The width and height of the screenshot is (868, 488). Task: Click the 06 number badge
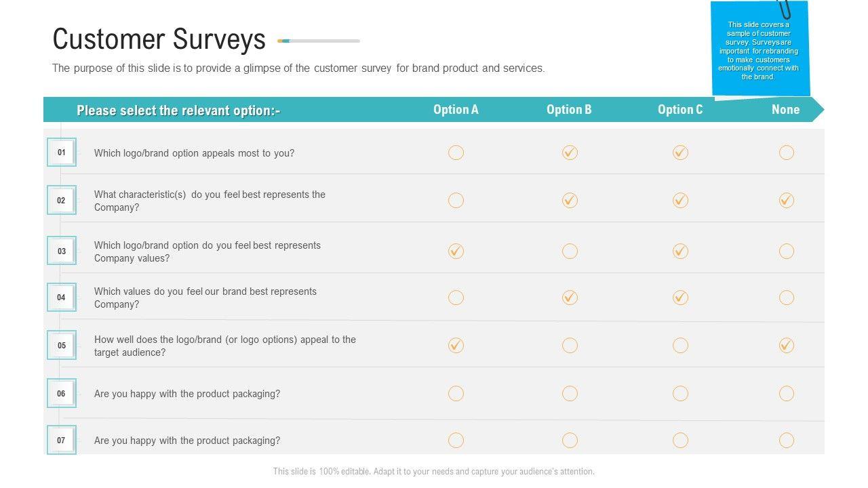62,394
